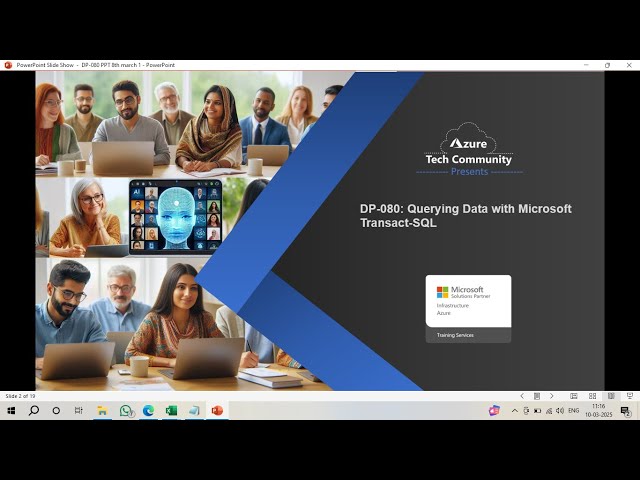This screenshot has width=640, height=480.
Task: Start Slide Show view from status bar
Action: point(630,396)
